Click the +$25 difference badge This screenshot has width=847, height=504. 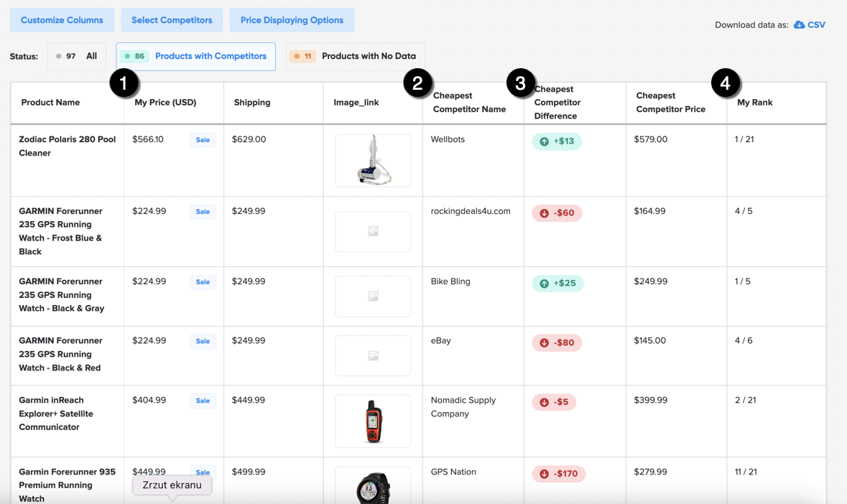click(x=557, y=284)
